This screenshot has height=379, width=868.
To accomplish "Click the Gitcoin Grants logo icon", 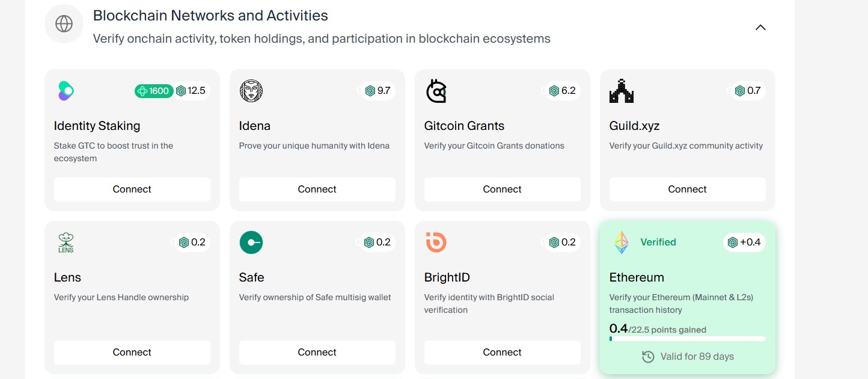I will (436, 91).
